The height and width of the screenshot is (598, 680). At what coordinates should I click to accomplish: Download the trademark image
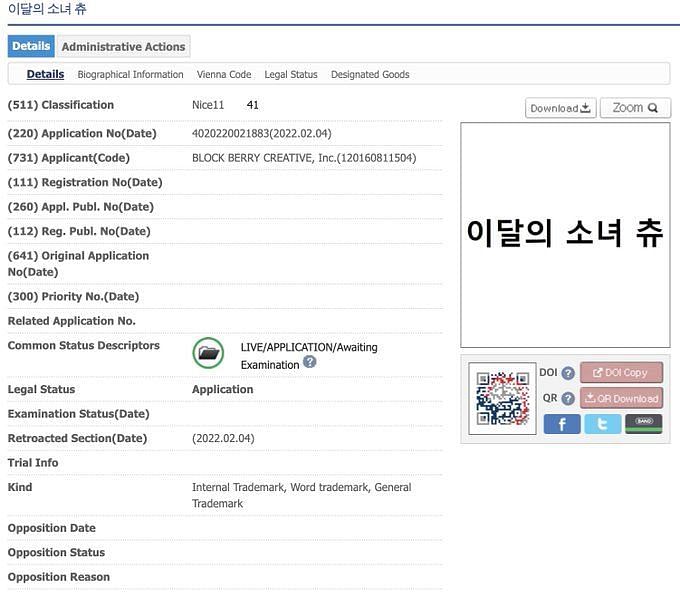coord(560,108)
